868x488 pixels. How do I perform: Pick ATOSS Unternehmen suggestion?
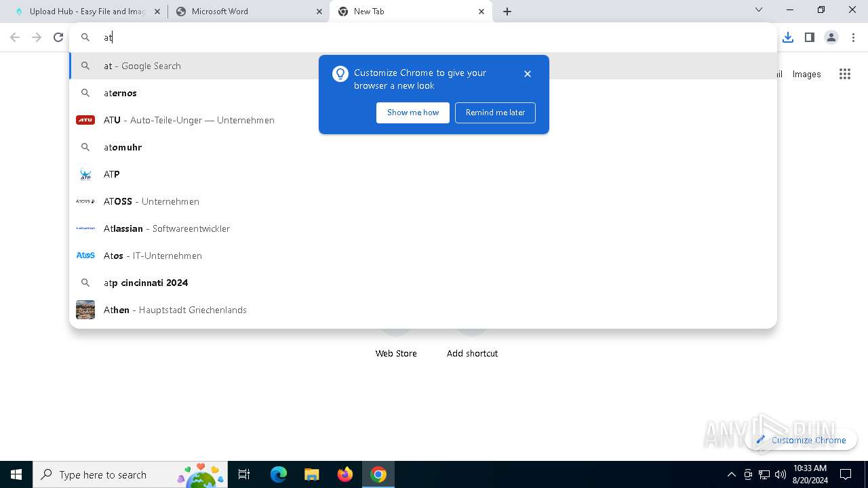pyautogui.click(x=423, y=201)
